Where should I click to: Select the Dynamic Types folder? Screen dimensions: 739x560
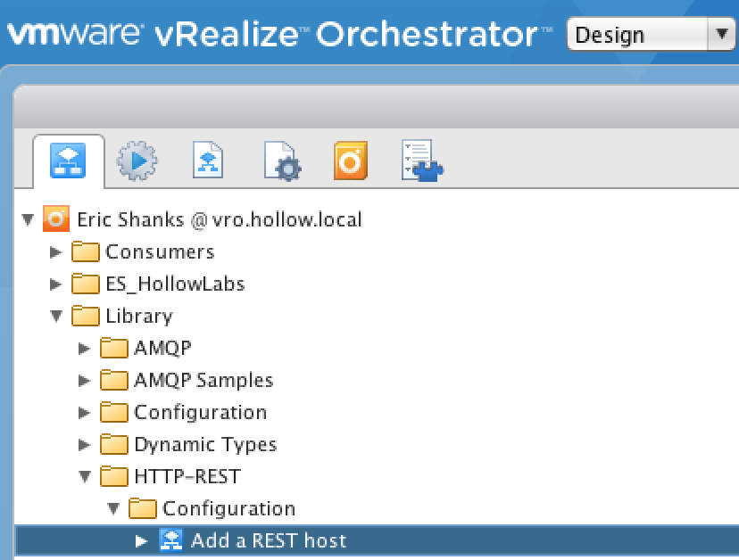204,444
